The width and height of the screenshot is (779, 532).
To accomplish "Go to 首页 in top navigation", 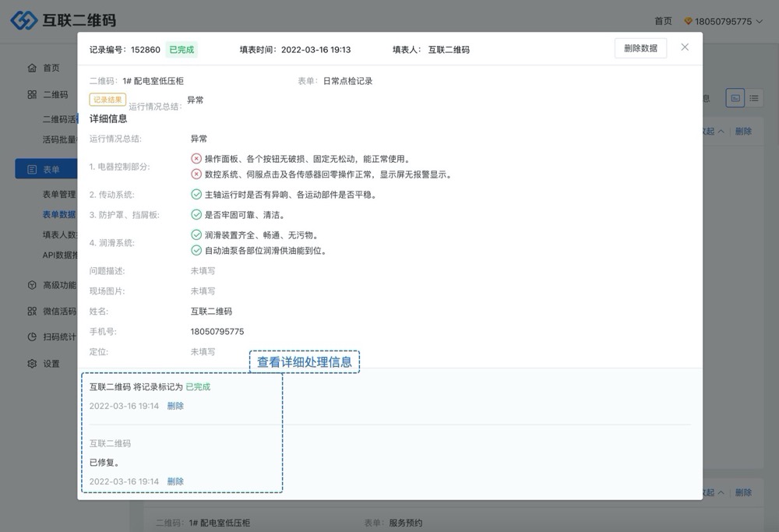I will [663, 21].
